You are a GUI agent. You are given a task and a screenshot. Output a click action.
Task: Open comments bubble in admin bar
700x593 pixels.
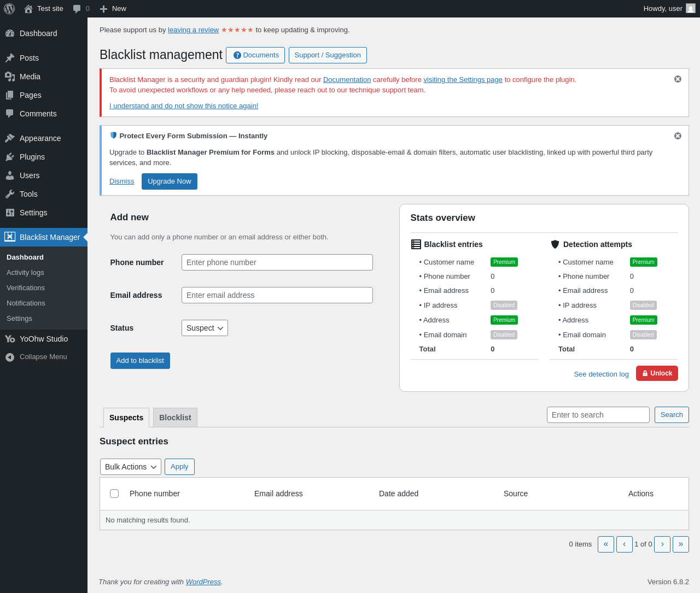coord(77,9)
